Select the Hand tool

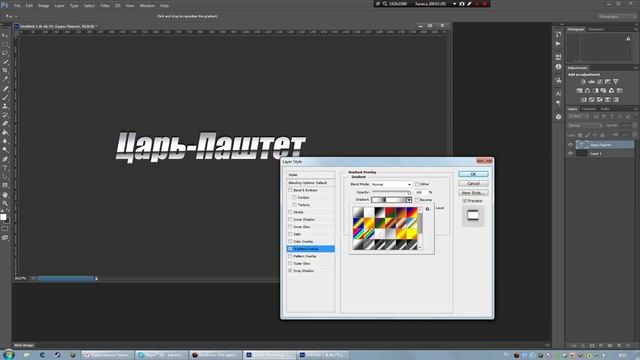5,195
